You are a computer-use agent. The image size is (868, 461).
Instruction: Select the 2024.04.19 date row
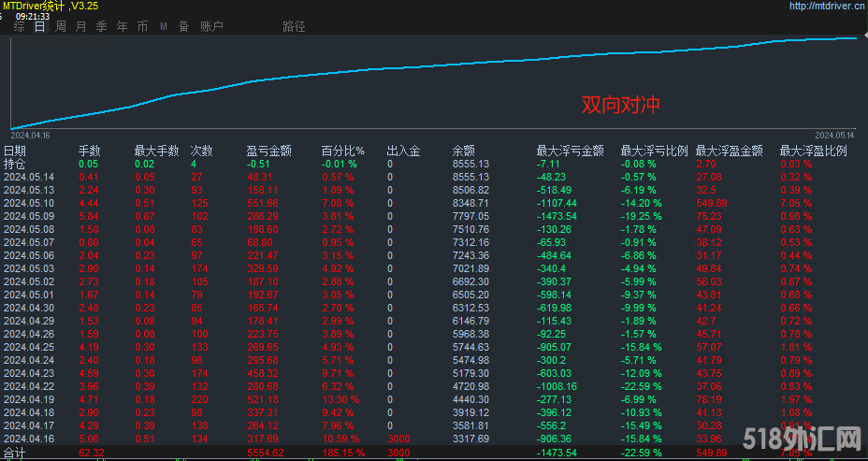point(29,399)
